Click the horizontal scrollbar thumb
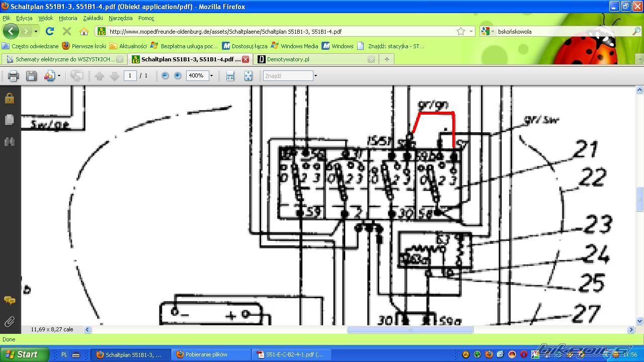Screen dimensions: 644x362 410,330
